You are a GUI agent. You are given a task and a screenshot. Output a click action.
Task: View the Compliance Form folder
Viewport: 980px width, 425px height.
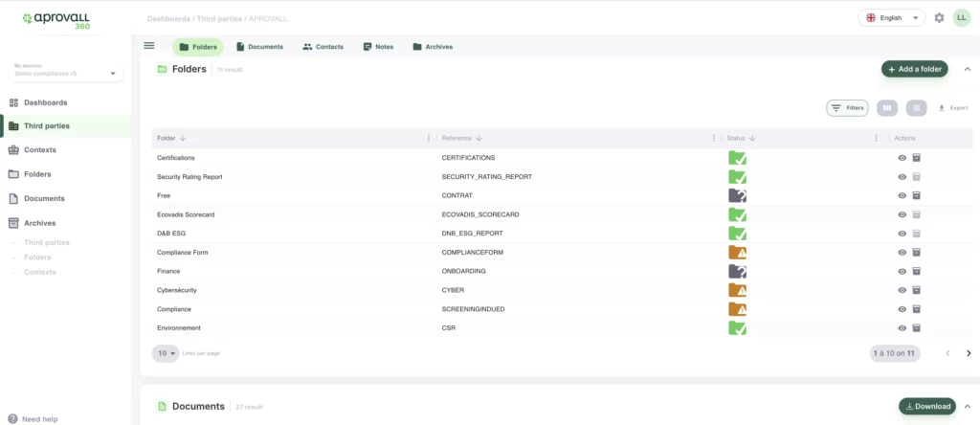coord(902,253)
